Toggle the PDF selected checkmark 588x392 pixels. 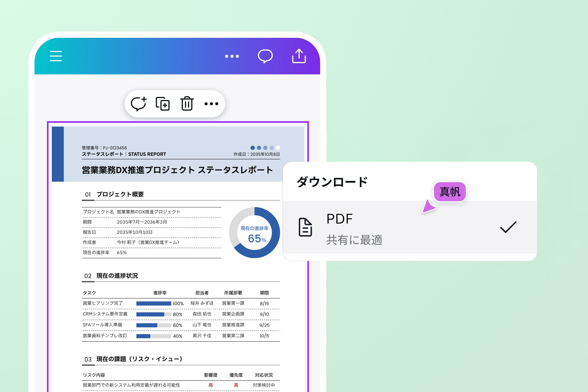pyautogui.click(x=508, y=227)
